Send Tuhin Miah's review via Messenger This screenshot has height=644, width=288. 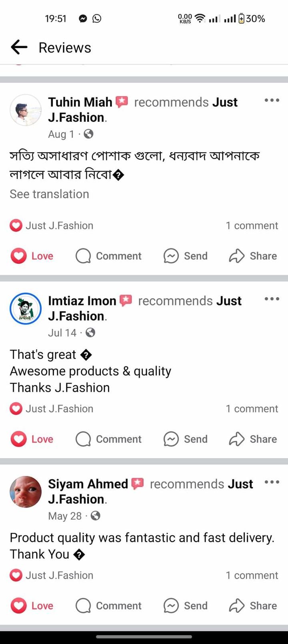pyautogui.click(x=186, y=256)
